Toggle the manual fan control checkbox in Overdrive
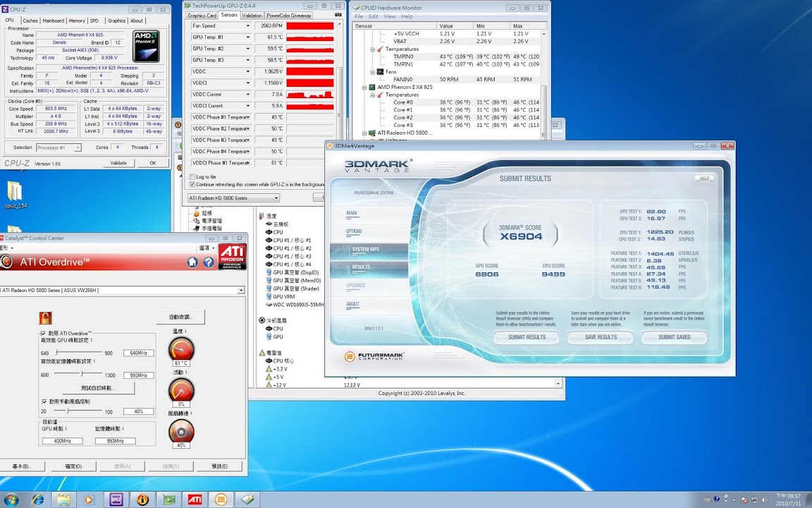 [x=44, y=401]
